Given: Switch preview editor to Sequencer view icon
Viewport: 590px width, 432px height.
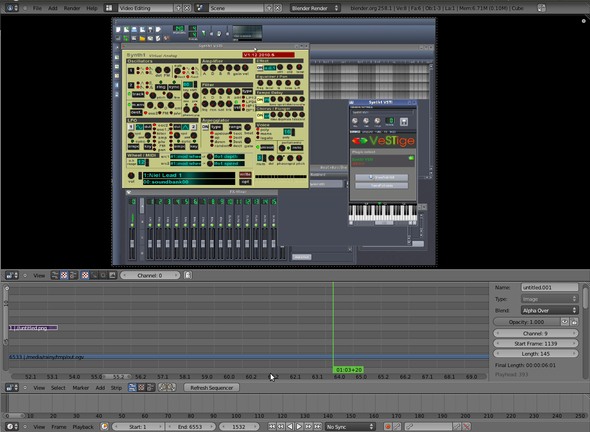Looking at the screenshot, I should (55, 275).
